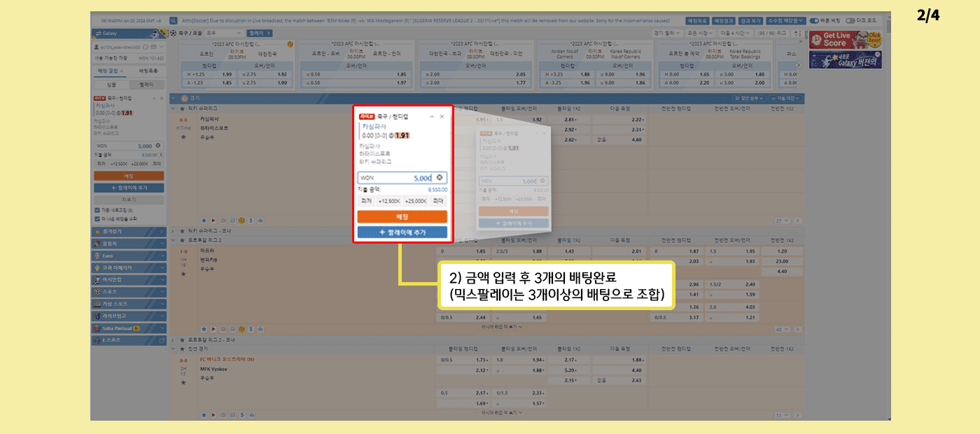Screen dimensions: 980x434
Task: Click the search magnifier icon in the top bar
Action: (x=174, y=21)
